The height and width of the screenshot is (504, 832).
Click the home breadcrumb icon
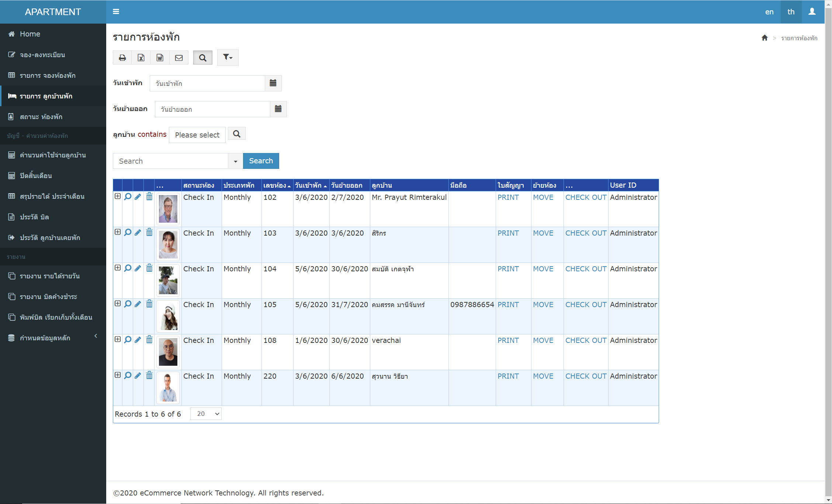(x=765, y=38)
